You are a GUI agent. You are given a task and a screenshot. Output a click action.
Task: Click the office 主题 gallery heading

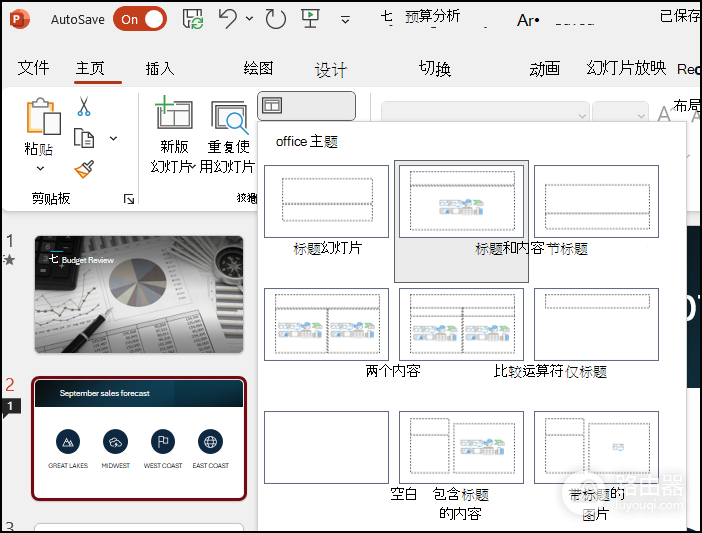point(307,141)
